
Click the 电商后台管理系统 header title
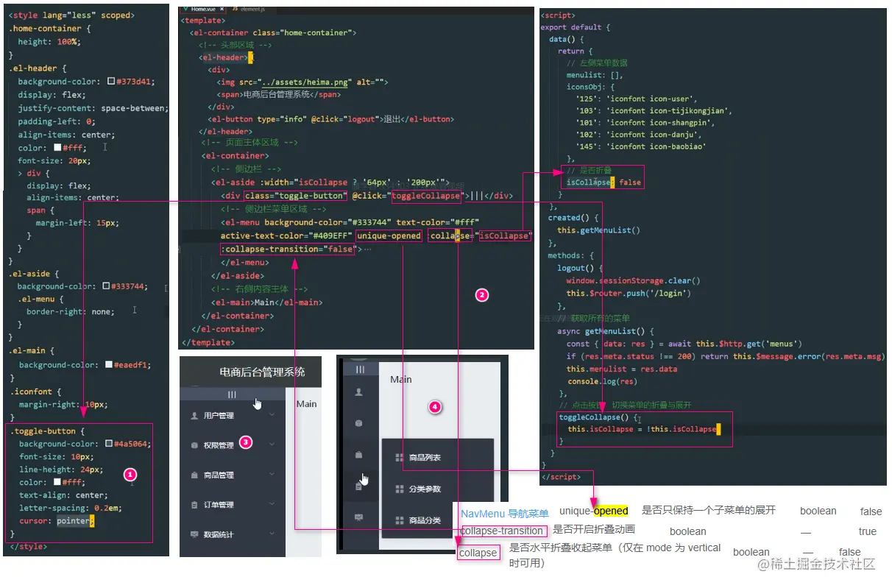click(262, 372)
